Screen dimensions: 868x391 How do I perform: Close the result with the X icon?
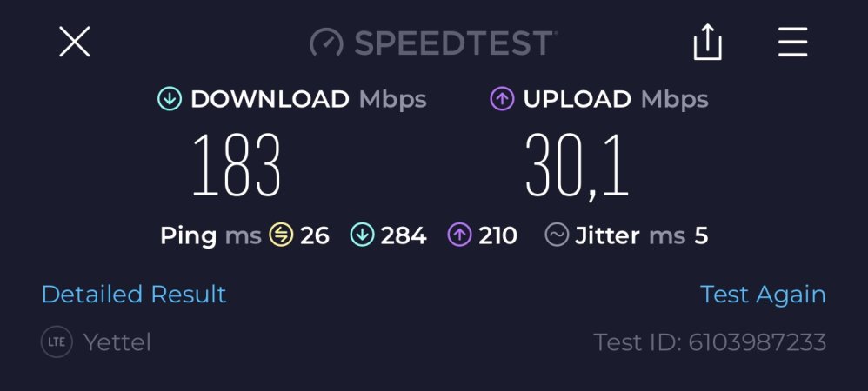pyautogui.click(x=75, y=42)
